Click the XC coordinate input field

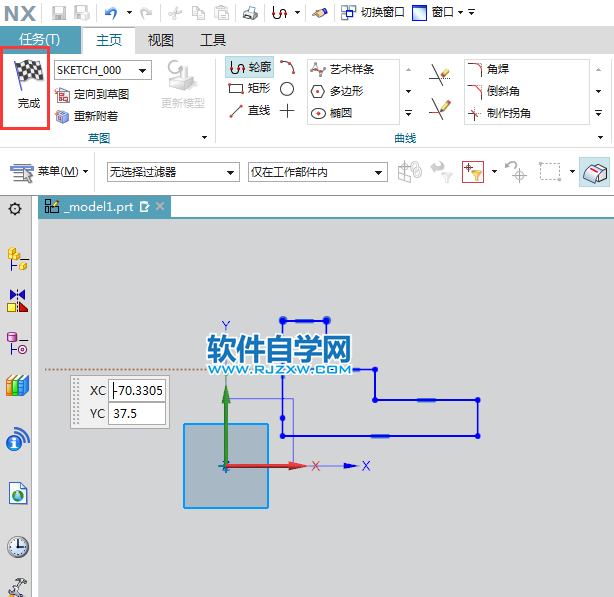(x=137, y=390)
